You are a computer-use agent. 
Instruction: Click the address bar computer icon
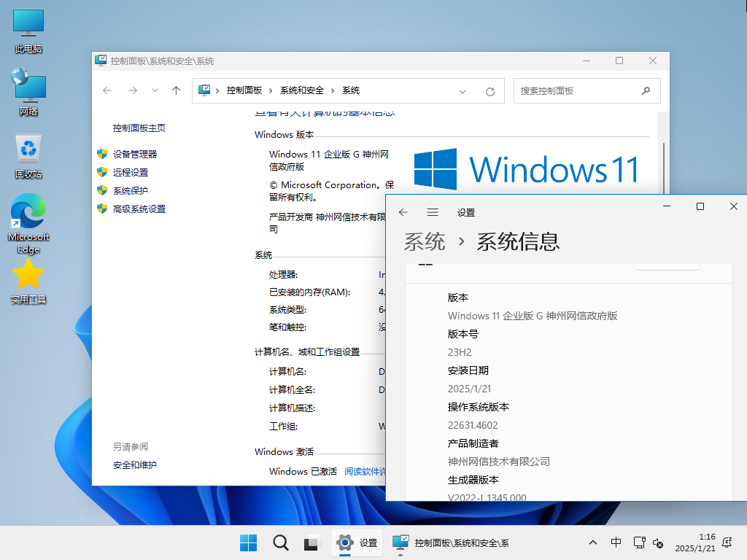pos(204,90)
